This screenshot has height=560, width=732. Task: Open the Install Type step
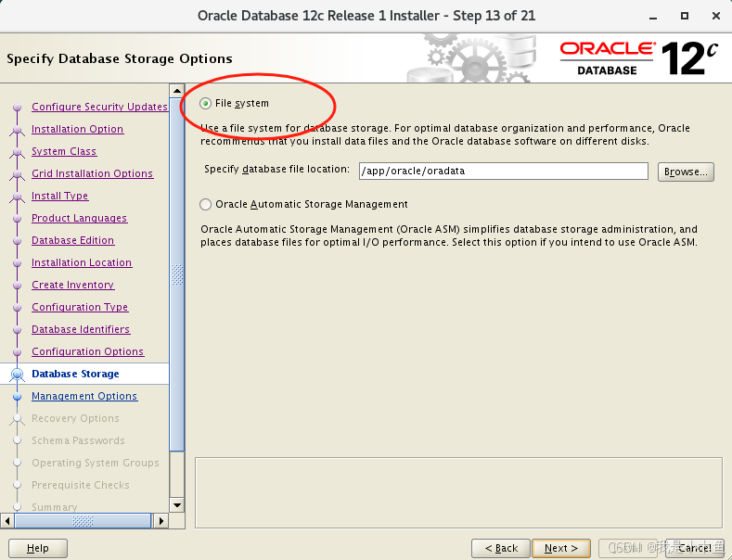click(x=59, y=196)
